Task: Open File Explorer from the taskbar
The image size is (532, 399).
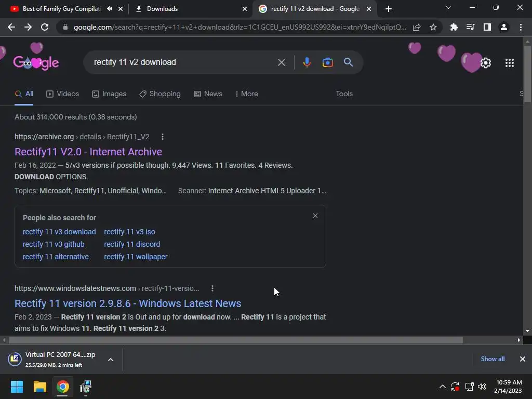Action: coord(39,387)
